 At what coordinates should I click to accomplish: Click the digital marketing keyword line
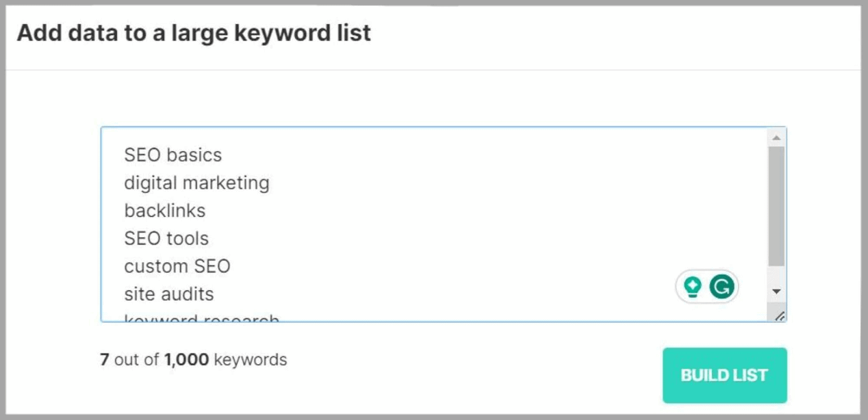(197, 183)
